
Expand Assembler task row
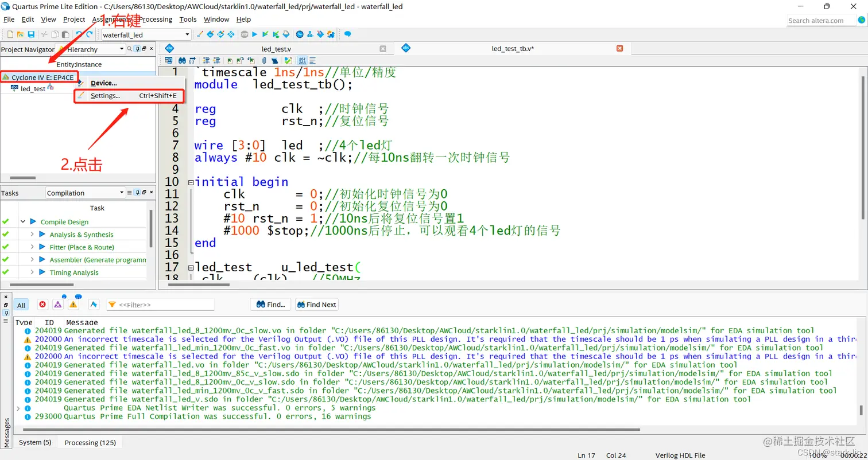[32, 259]
